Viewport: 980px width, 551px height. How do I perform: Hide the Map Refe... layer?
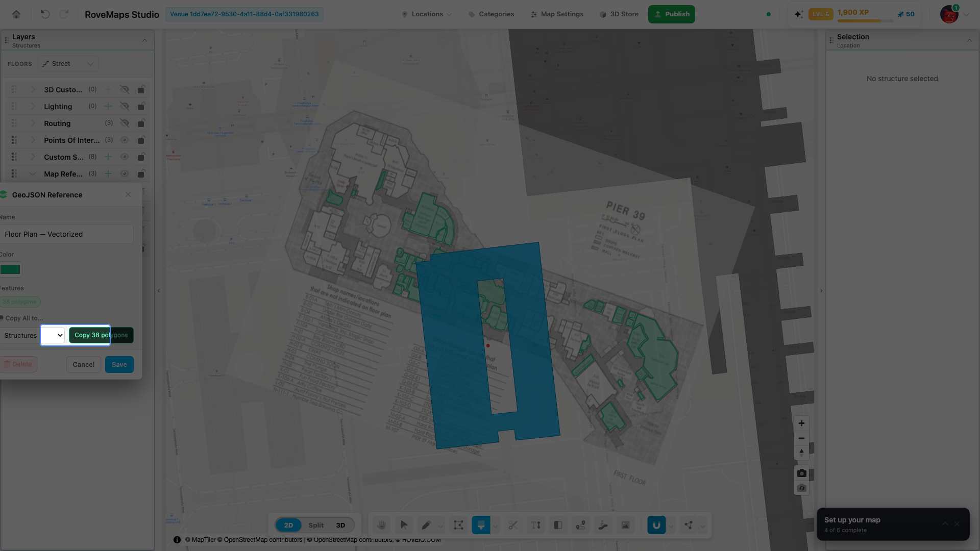tap(125, 173)
